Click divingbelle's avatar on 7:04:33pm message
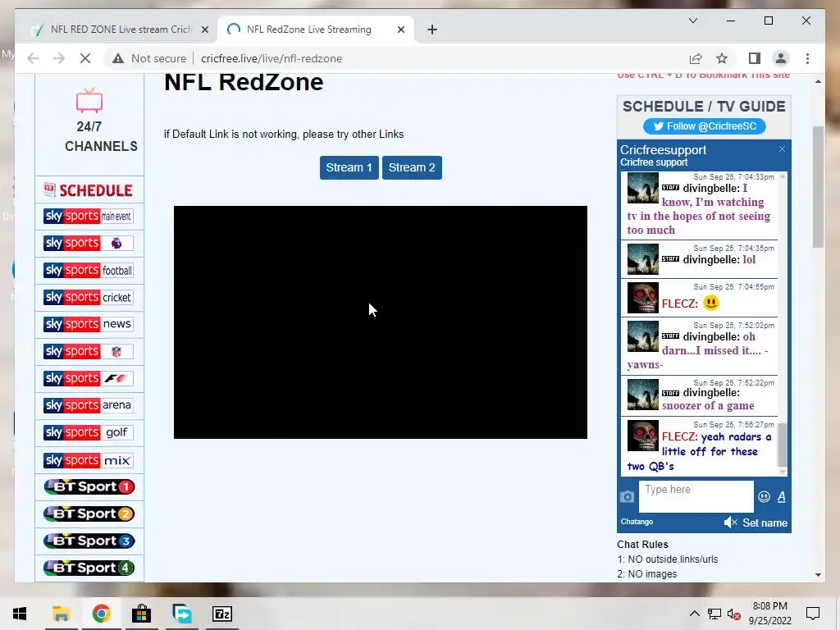Screen dimensions: 840x630 coord(643,188)
